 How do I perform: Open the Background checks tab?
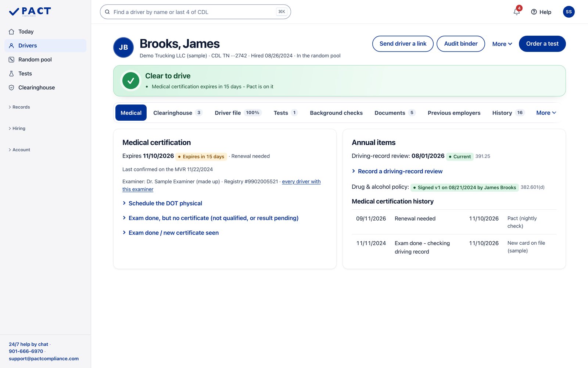click(336, 113)
